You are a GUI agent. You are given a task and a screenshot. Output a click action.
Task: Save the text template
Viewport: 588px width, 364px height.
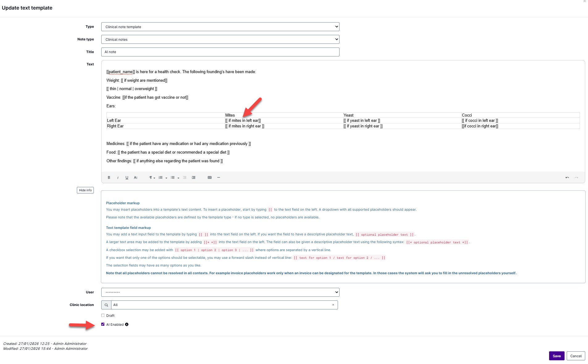(x=557, y=356)
